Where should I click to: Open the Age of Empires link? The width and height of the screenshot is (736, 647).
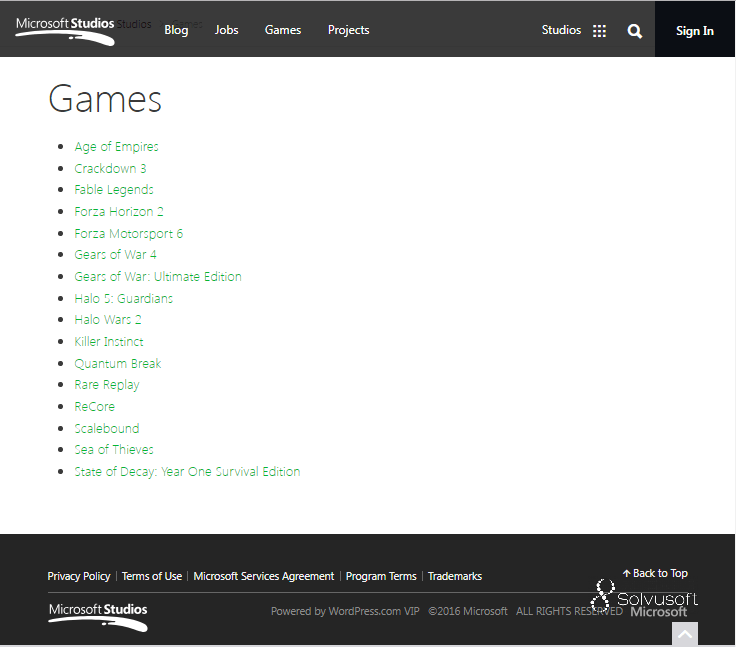pos(116,146)
